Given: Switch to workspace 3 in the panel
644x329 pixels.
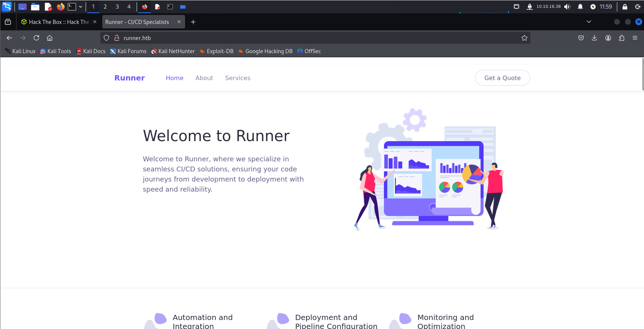Looking at the screenshot, I should click(x=117, y=7).
